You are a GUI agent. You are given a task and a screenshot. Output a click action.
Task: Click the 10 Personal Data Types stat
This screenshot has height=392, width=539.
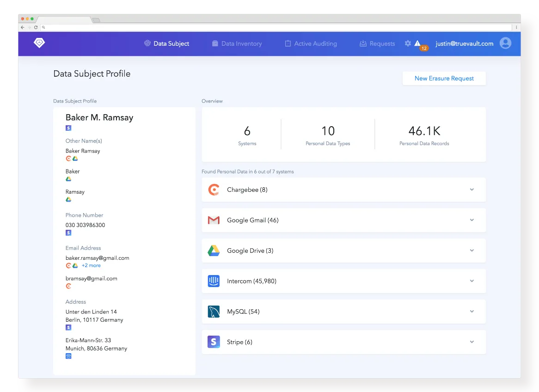(x=328, y=135)
